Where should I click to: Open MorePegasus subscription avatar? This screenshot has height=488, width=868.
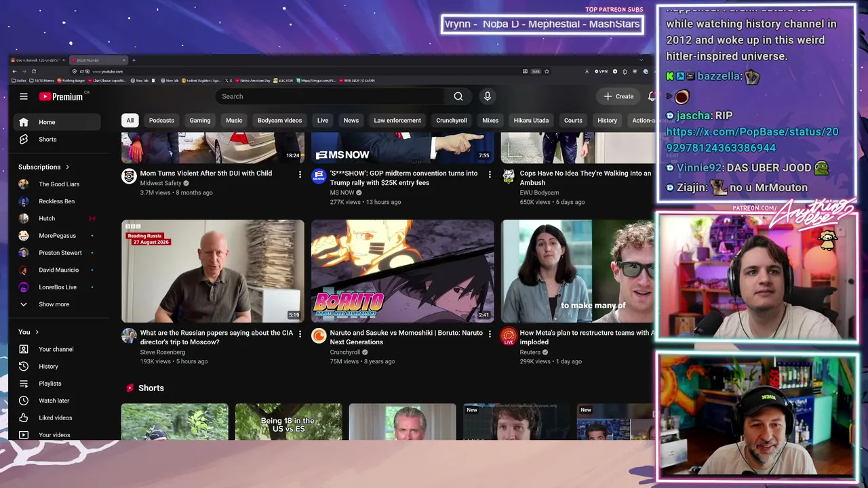[x=24, y=235]
